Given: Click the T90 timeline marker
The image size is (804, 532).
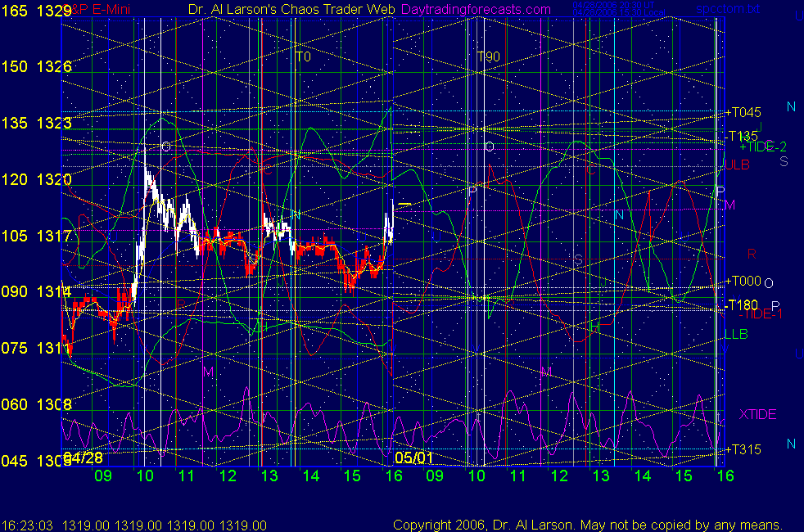Looking at the screenshot, I should click(488, 56).
